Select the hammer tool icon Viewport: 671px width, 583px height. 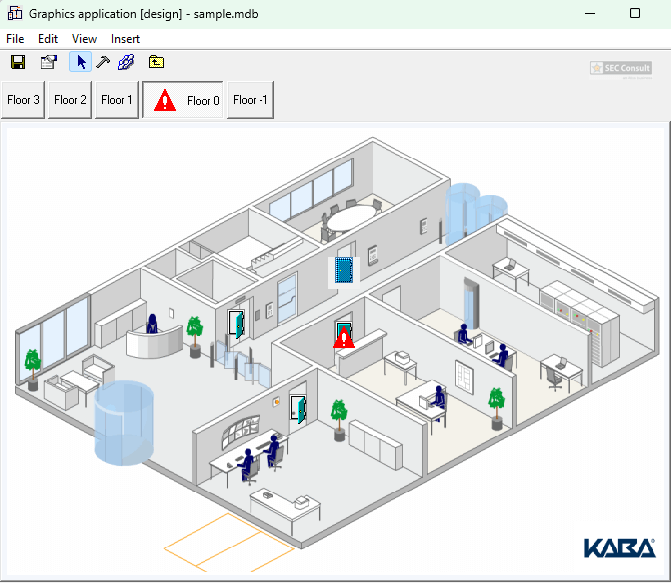102,63
